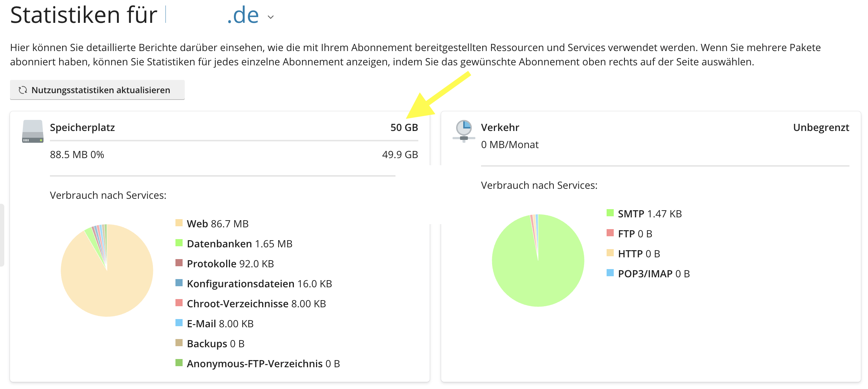Select the Protokolle legend color square
This screenshot has height=389, width=868.
[x=179, y=263]
